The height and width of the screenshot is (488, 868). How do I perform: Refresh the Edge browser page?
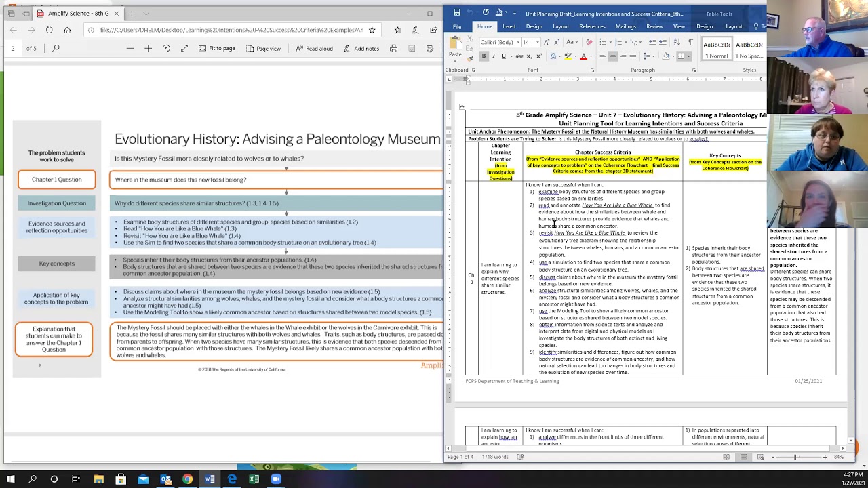pos(49,30)
